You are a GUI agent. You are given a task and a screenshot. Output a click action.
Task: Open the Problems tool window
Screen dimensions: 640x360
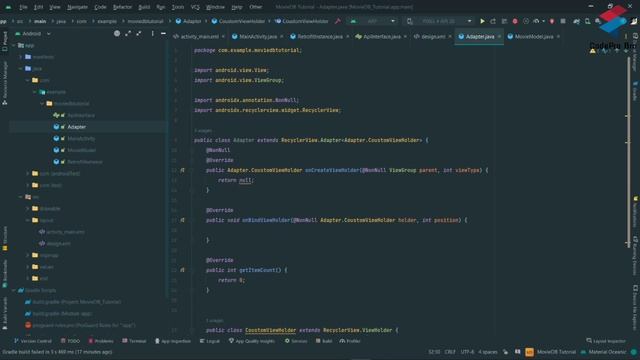click(x=101, y=341)
